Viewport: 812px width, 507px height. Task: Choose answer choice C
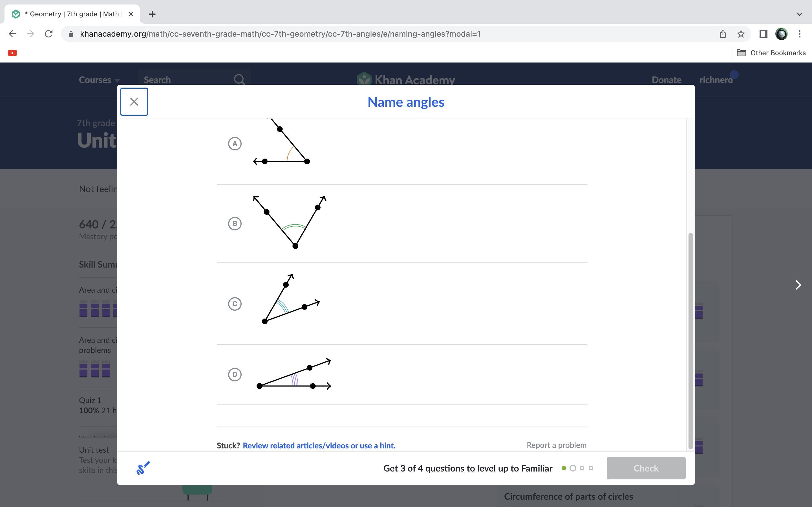(235, 304)
